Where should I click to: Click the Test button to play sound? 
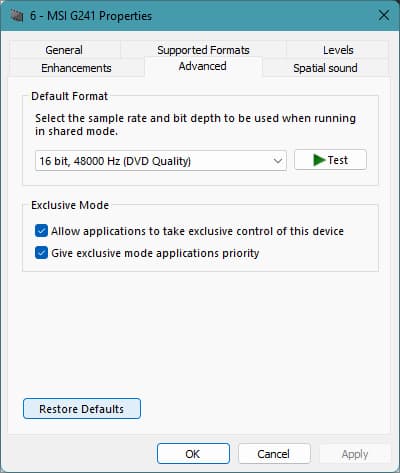click(x=330, y=160)
